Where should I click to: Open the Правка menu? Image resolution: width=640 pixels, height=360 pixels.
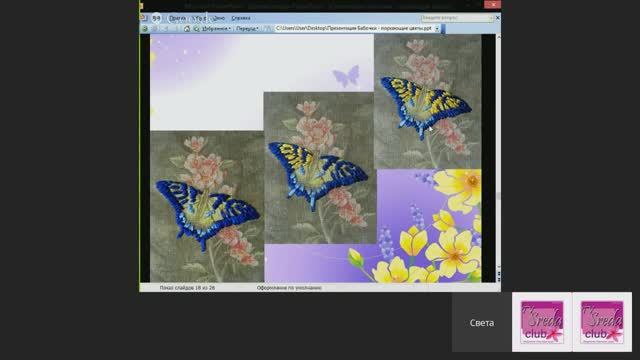click(177, 18)
